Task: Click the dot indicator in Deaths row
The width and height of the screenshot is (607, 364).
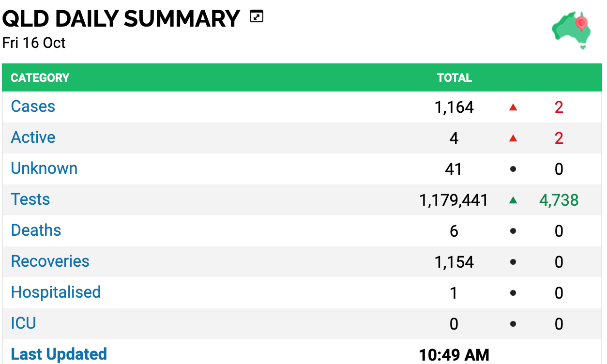Action: (513, 231)
